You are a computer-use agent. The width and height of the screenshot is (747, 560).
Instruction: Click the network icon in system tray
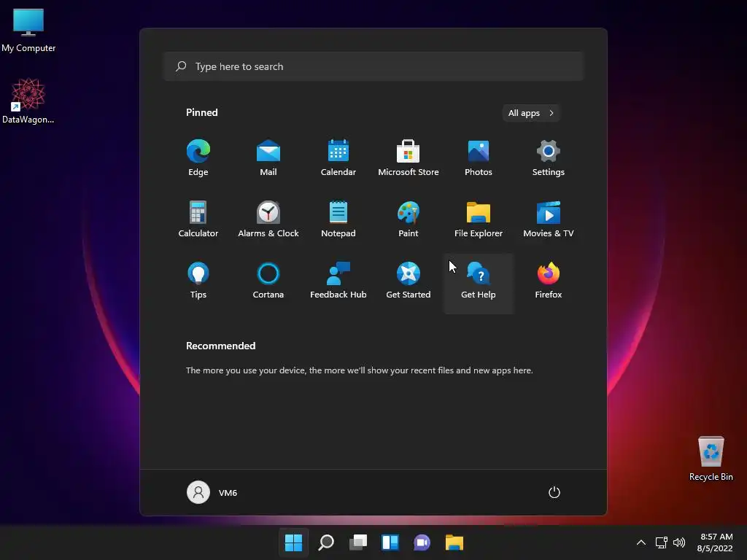(661, 542)
